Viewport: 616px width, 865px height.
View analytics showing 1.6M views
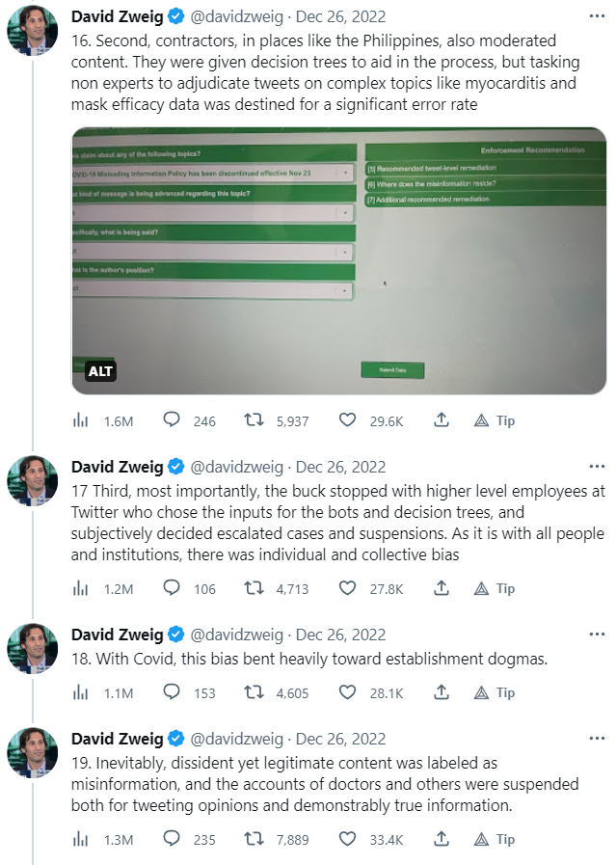click(x=81, y=420)
